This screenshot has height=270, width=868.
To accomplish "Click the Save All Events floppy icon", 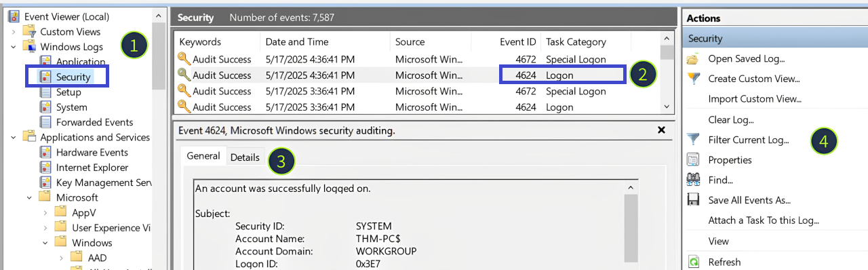I will (x=693, y=200).
